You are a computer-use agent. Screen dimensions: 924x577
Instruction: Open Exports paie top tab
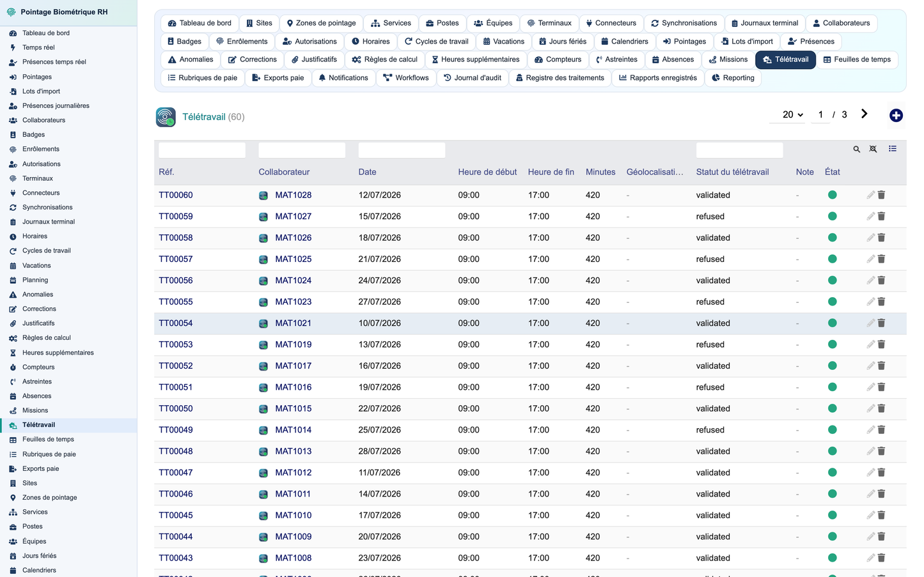pos(278,78)
